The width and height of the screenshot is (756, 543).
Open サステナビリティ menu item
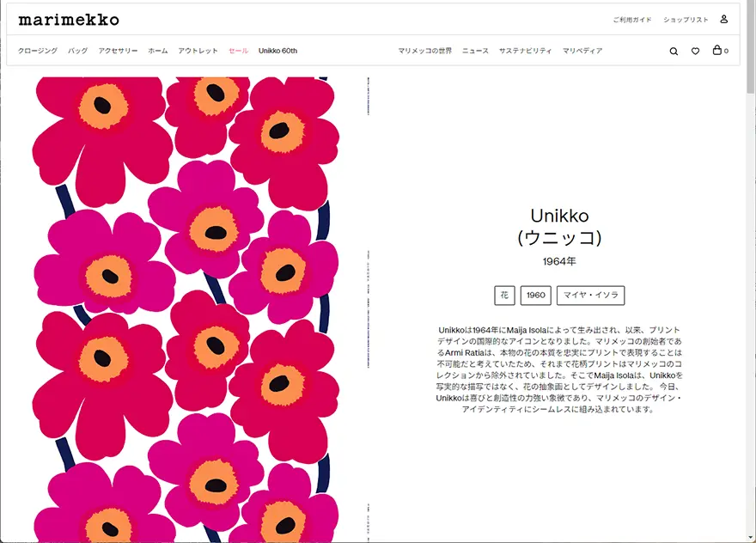pyautogui.click(x=525, y=51)
